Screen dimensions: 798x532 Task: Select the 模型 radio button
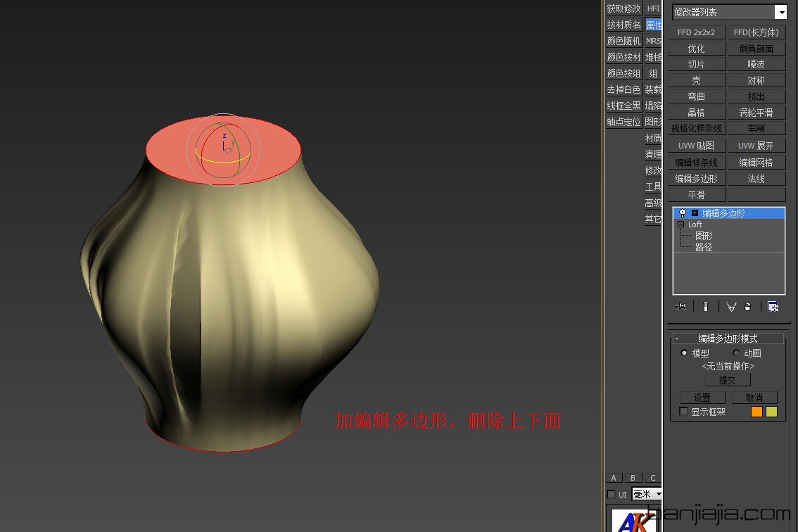[684, 353]
